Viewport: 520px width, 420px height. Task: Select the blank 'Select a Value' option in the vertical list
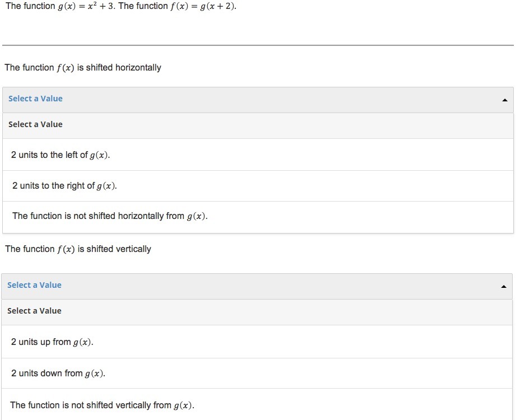[x=34, y=311]
